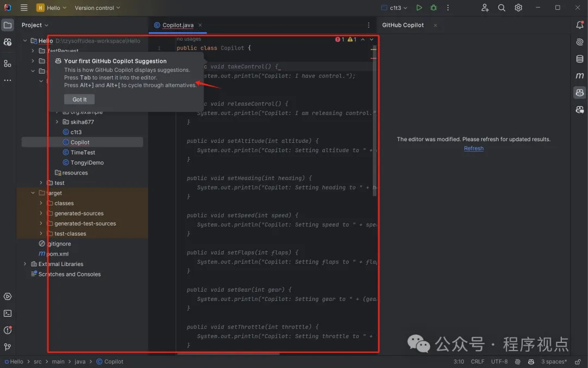The image size is (588, 368).
Task: Expand the classes folder
Action: tap(41, 203)
